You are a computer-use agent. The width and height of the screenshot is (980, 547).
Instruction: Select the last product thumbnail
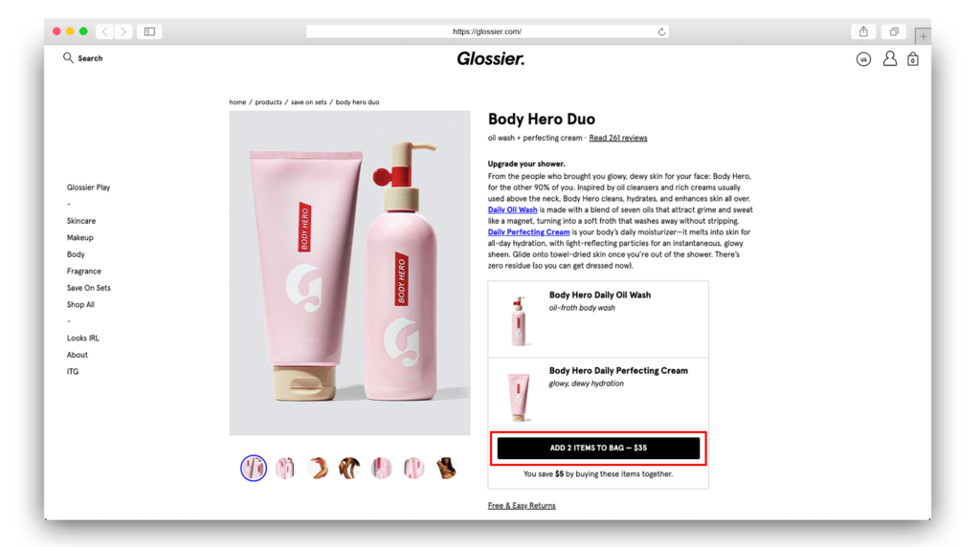[446, 469]
